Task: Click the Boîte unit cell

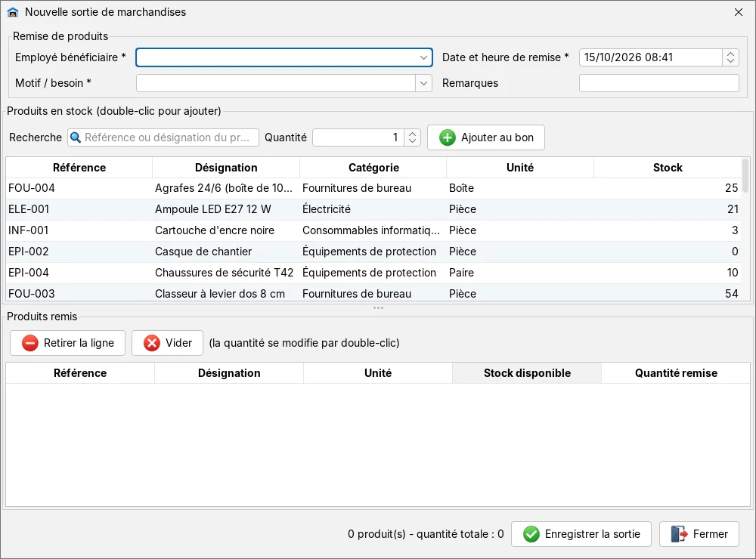Action: pyautogui.click(x=520, y=188)
